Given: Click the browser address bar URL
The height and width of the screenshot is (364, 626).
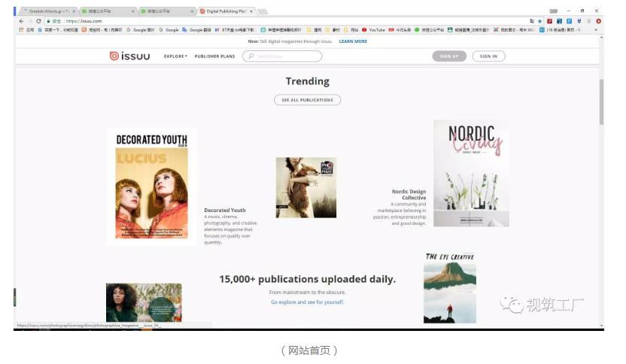Looking at the screenshot, I should coord(84,21).
